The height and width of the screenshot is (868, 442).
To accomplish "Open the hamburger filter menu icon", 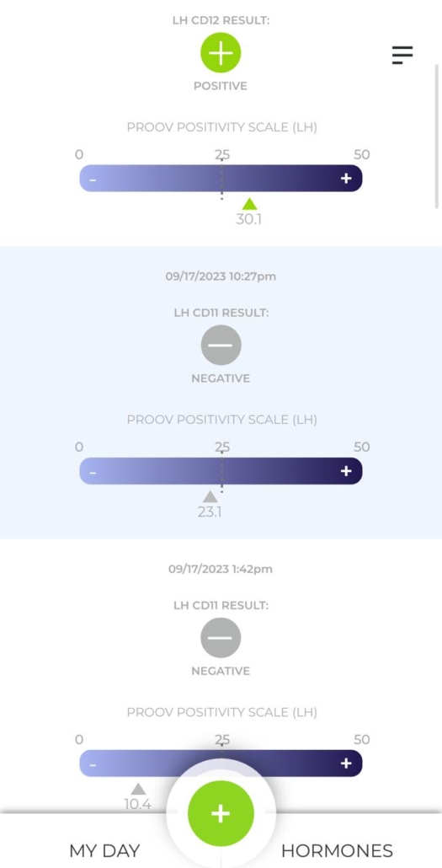I will (x=402, y=55).
